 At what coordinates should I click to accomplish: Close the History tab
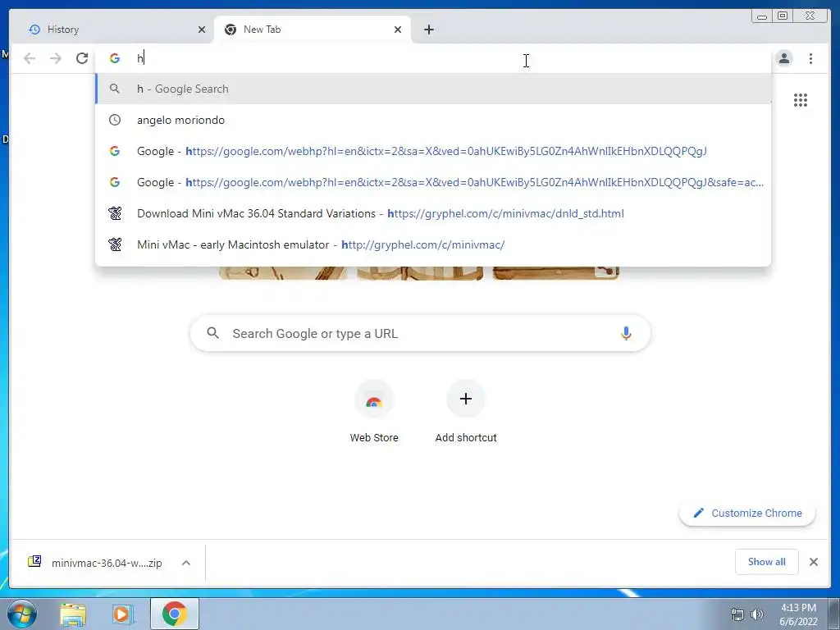point(202,30)
